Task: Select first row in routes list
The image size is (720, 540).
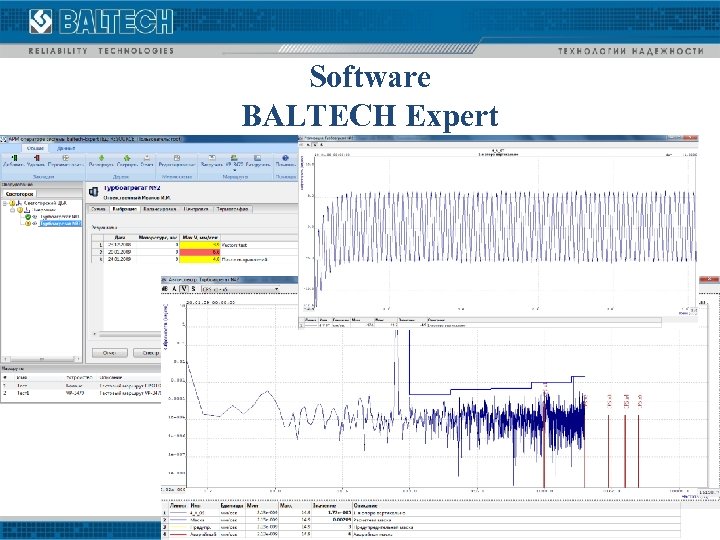Action: click(81, 386)
